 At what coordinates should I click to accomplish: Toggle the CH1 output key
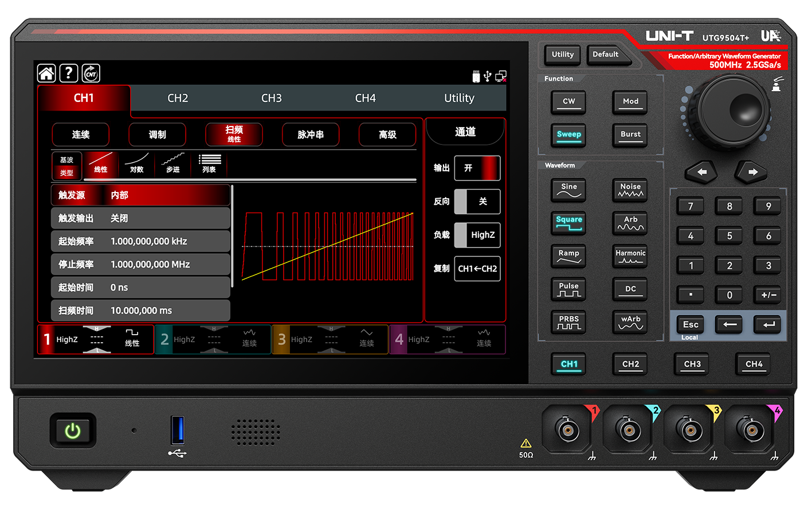tap(569, 364)
